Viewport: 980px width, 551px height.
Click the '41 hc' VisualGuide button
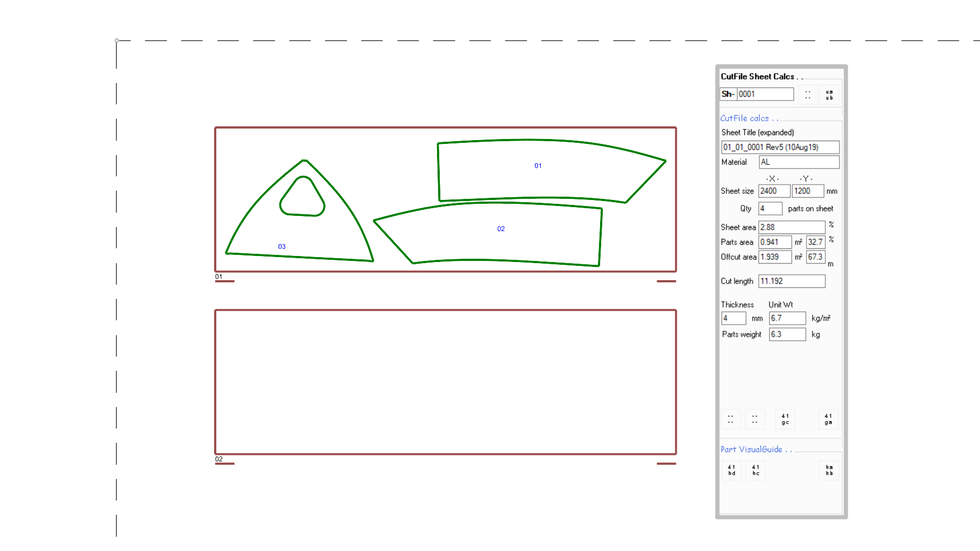tap(755, 470)
